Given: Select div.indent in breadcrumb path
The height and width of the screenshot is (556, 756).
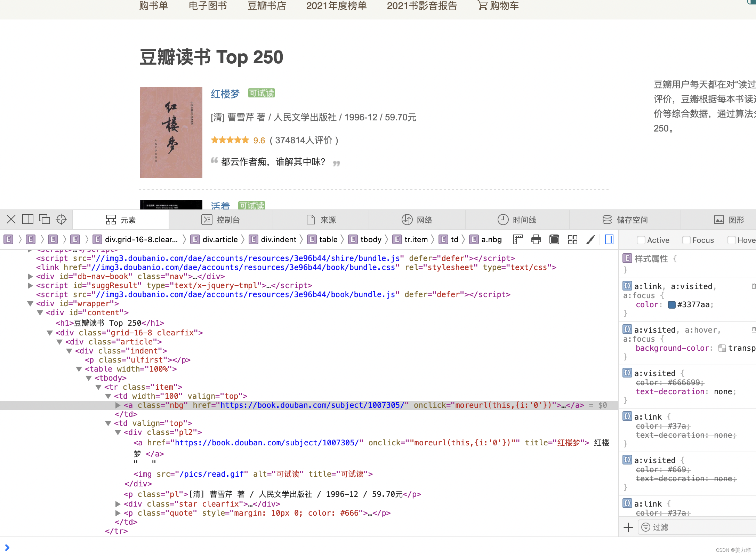Looking at the screenshot, I should [x=273, y=239].
